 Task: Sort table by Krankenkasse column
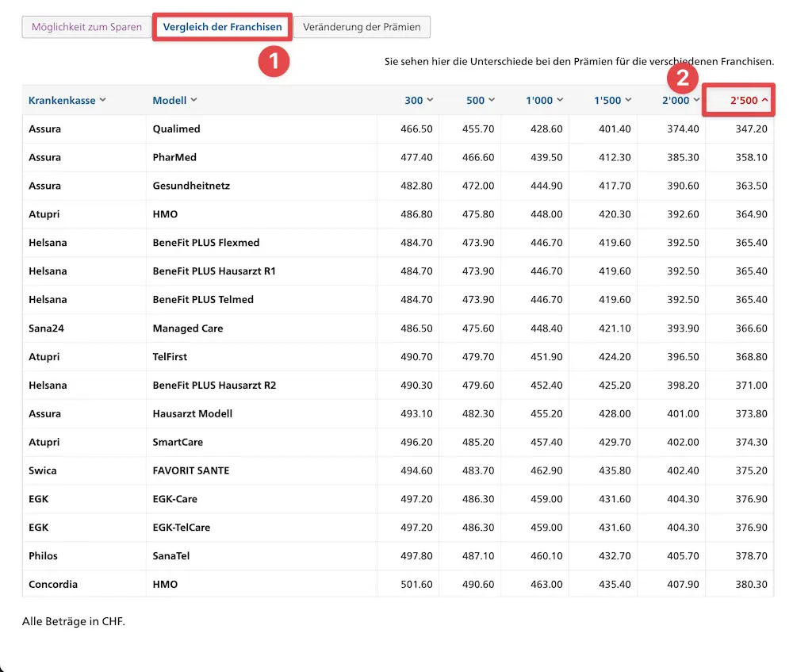(x=67, y=100)
